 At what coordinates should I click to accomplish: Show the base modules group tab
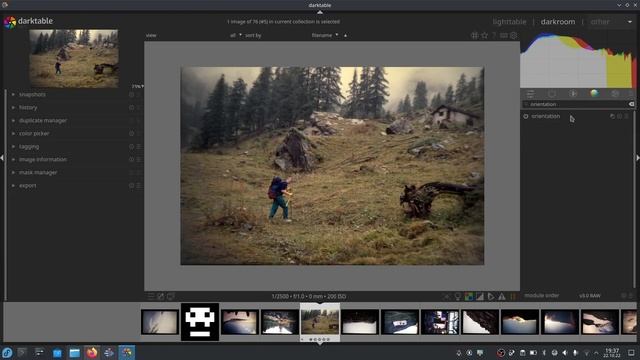(x=573, y=94)
